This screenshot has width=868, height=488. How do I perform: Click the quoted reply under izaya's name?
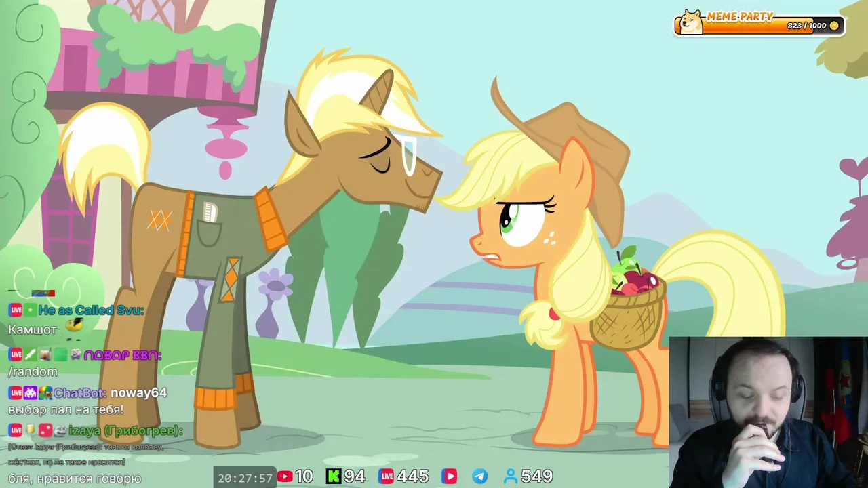[x=86, y=454]
